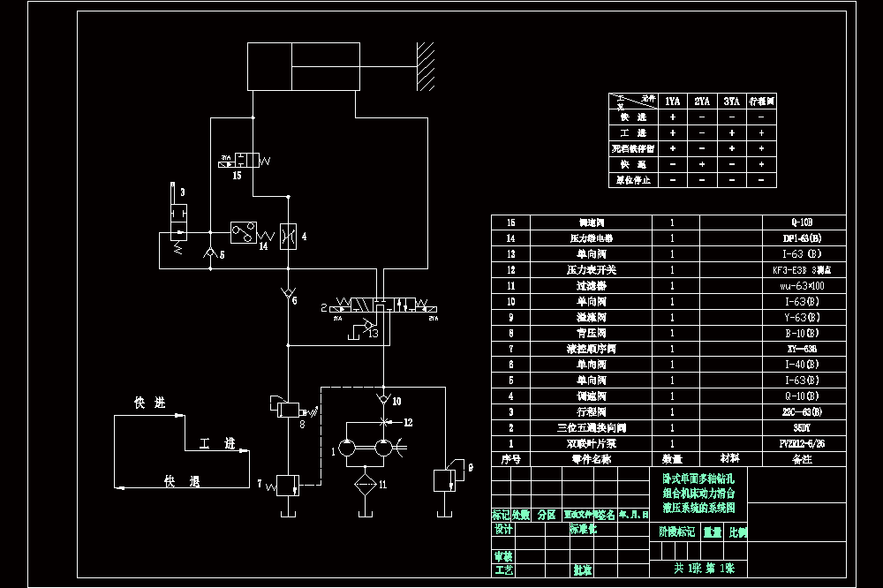Screen dimensions: 883x588
Task: Click the sequence valve symbol 7
Action: click(x=288, y=485)
